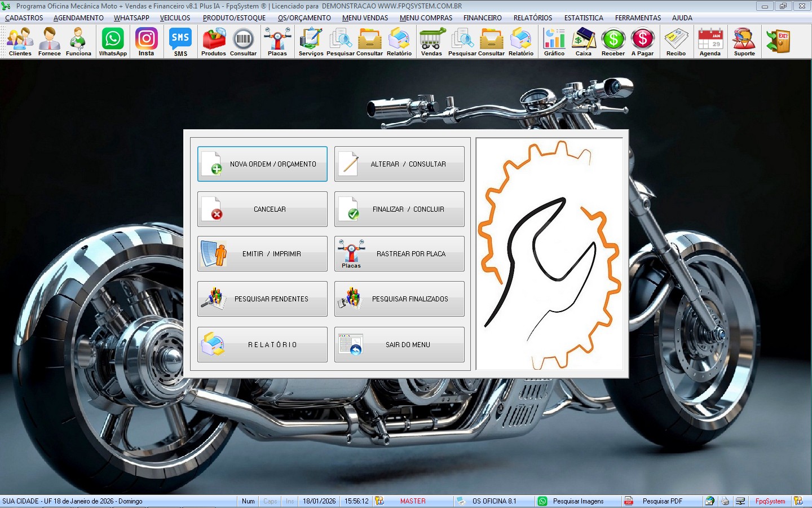This screenshot has height=508, width=812.
Task: Open the Caixa cash register icon
Action: pyautogui.click(x=584, y=42)
